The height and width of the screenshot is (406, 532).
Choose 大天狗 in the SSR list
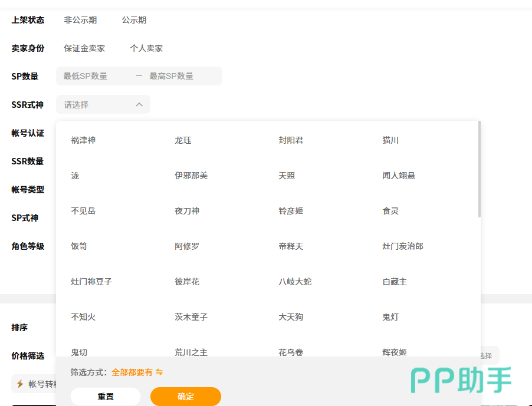click(x=291, y=317)
